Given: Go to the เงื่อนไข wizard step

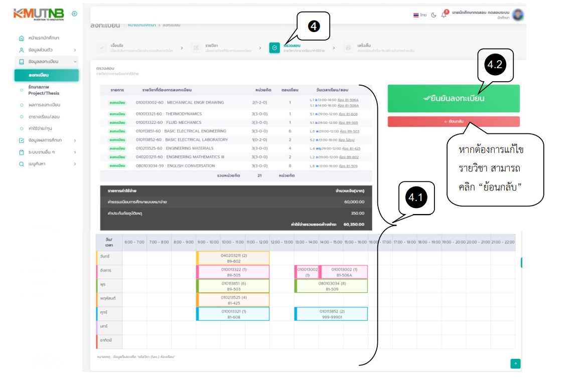Looking at the screenshot, I should coord(135,48).
